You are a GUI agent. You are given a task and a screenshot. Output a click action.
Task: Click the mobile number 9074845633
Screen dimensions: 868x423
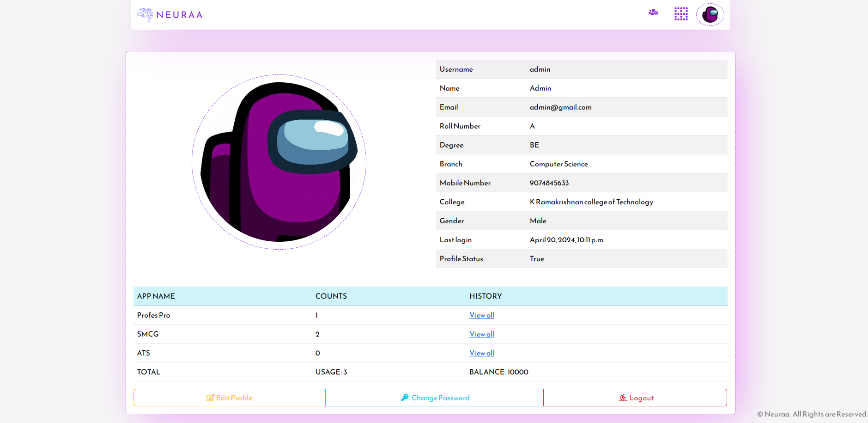549,183
